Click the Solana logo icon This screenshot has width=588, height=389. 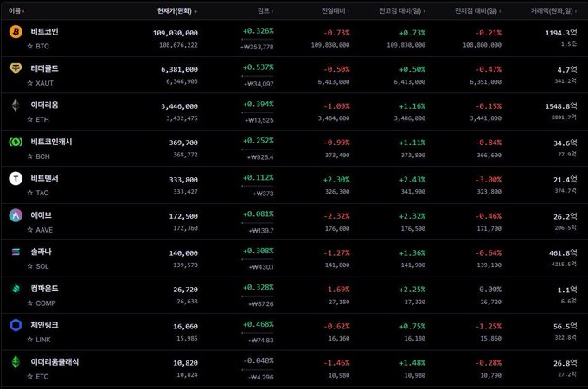click(x=16, y=252)
